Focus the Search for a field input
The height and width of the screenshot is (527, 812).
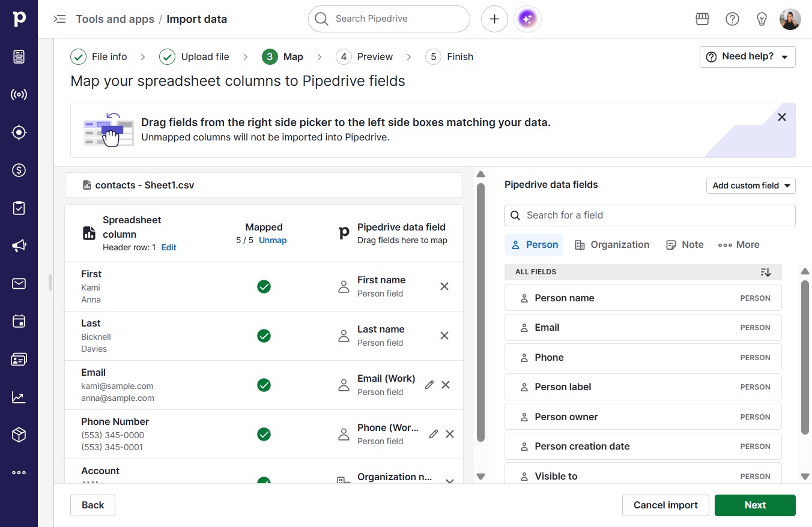click(650, 215)
